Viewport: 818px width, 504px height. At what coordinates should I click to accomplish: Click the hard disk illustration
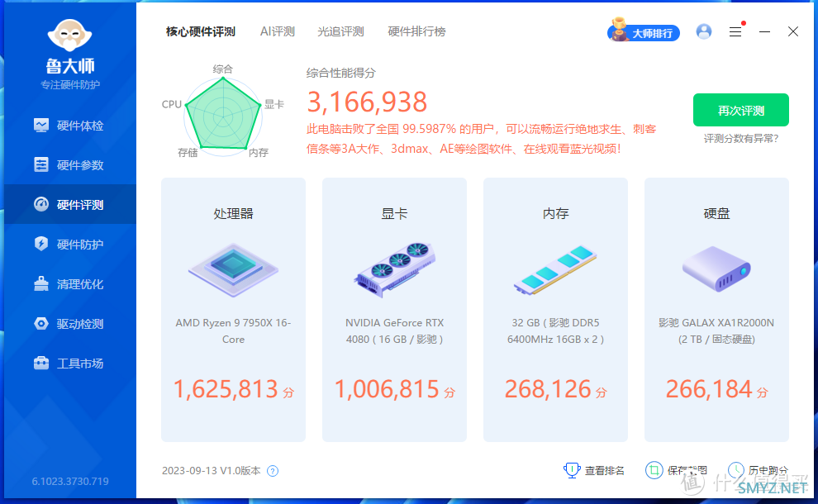click(x=716, y=269)
